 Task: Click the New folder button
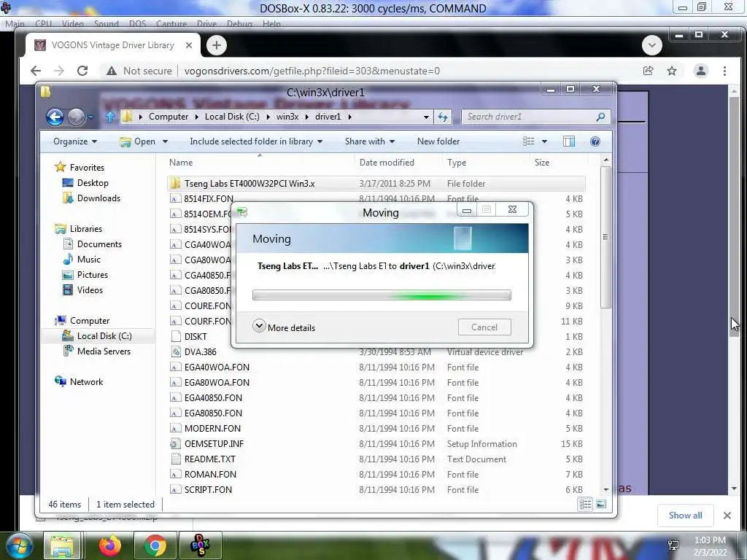tap(438, 141)
